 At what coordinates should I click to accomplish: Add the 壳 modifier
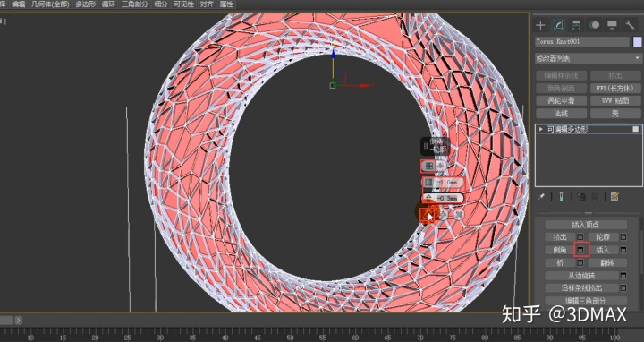[615, 113]
